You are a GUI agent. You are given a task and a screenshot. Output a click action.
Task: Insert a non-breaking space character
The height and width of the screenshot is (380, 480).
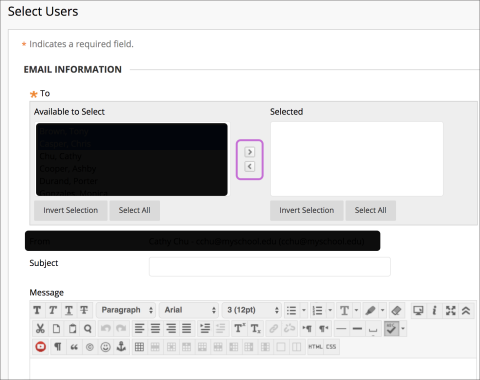pos(373,329)
